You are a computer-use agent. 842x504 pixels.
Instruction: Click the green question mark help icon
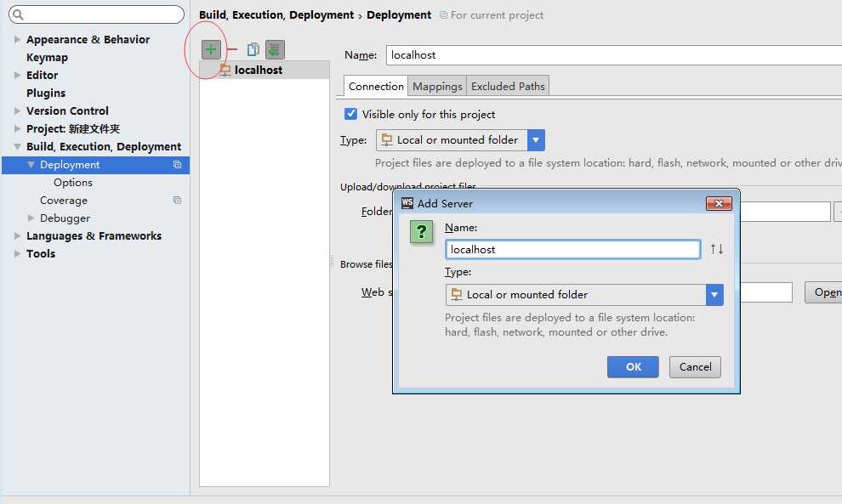(x=421, y=231)
